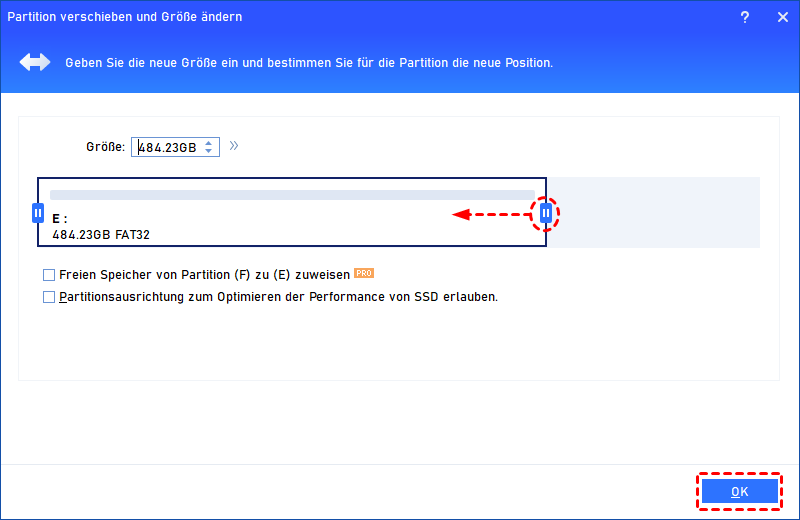800x520 pixels.
Task: Toggle the Partitionsausrichtung SSD checkbox
Action: [49, 297]
